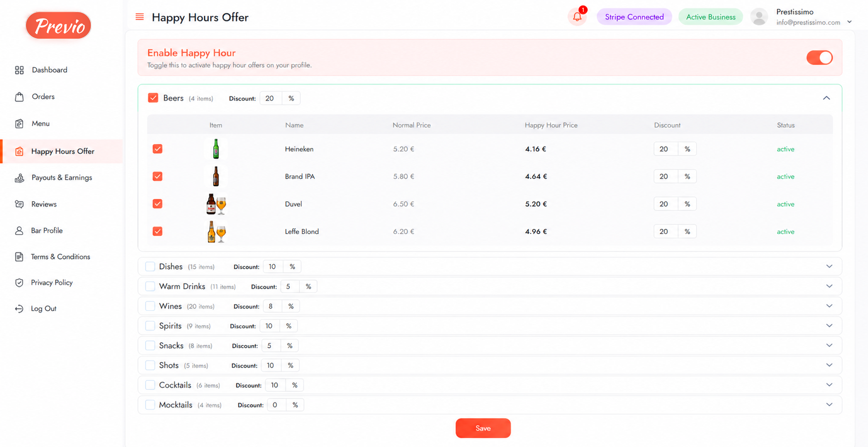Collapse the Beers section chevron
The image size is (868, 447).
pyautogui.click(x=826, y=98)
